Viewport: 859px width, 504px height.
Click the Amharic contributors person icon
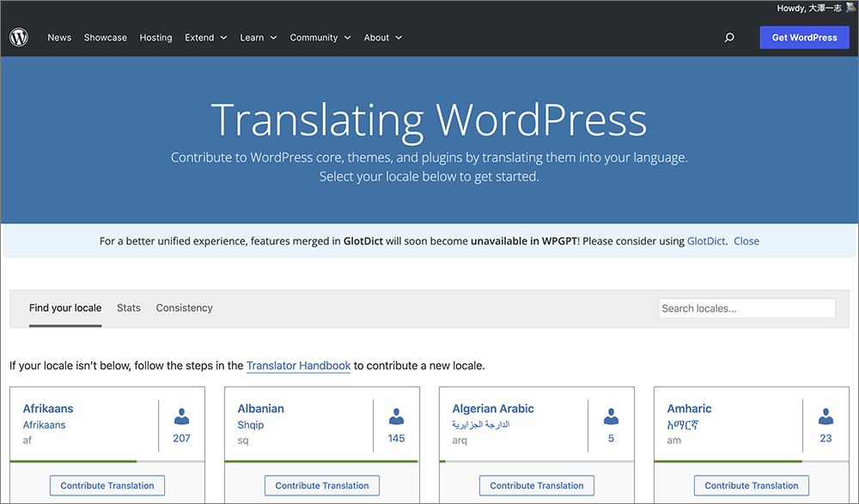click(x=825, y=416)
